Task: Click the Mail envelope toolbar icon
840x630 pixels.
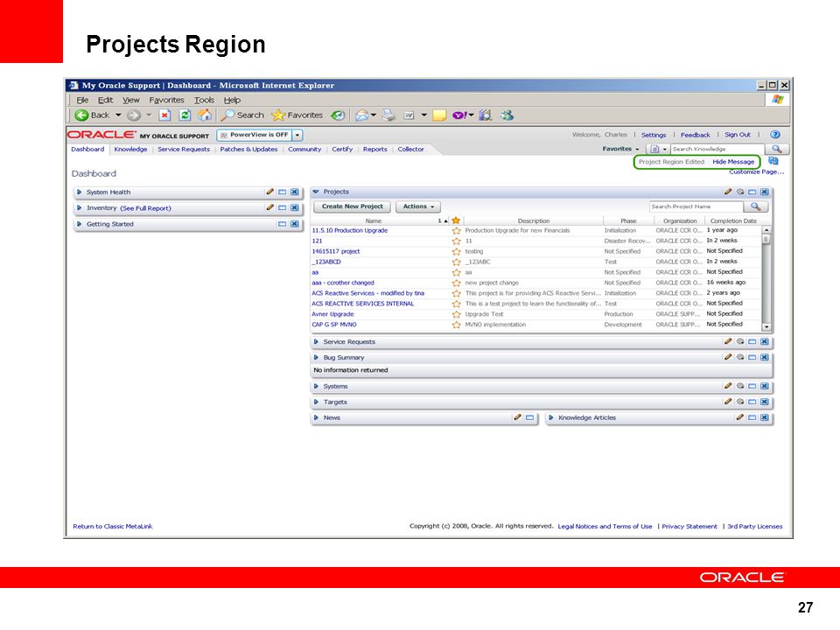Action: (x=362, y=115)
